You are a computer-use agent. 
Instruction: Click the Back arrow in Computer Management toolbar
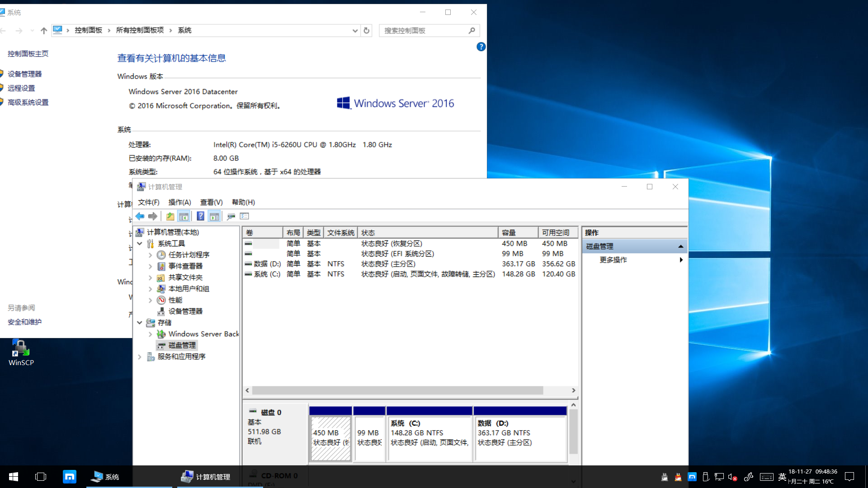point(140,216)
